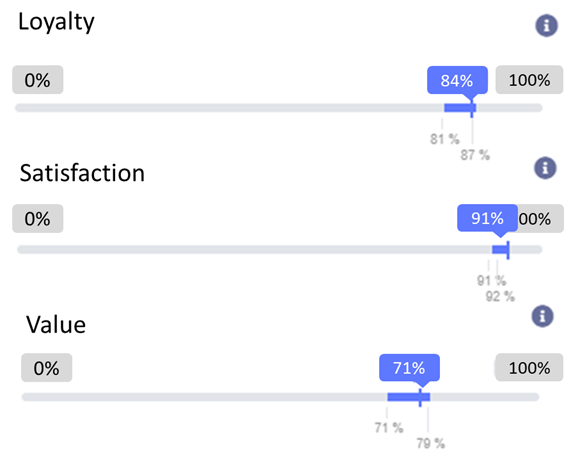
Task: Click the 84% Loyalty score bubble
Action: coord(457,80)
